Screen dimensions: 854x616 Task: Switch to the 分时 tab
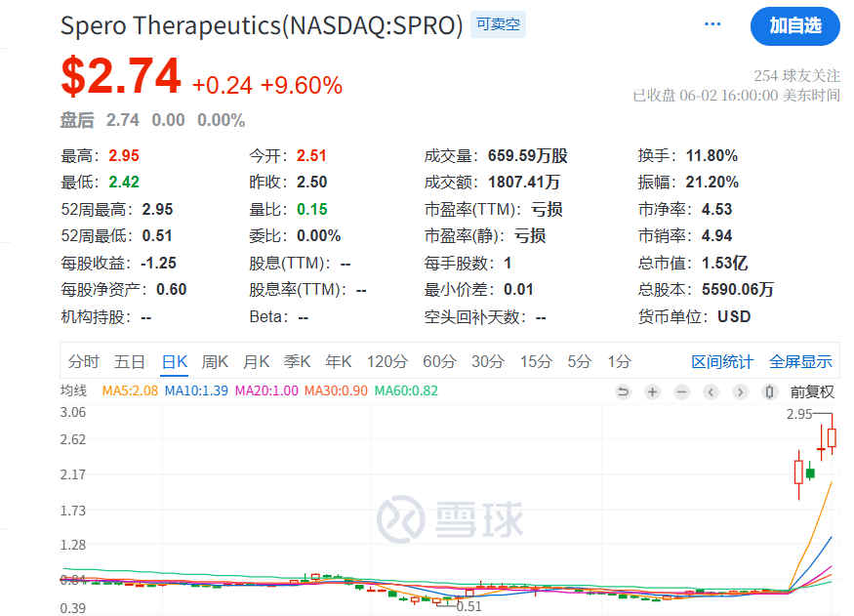pyautogui.click(x=83, y=361)
